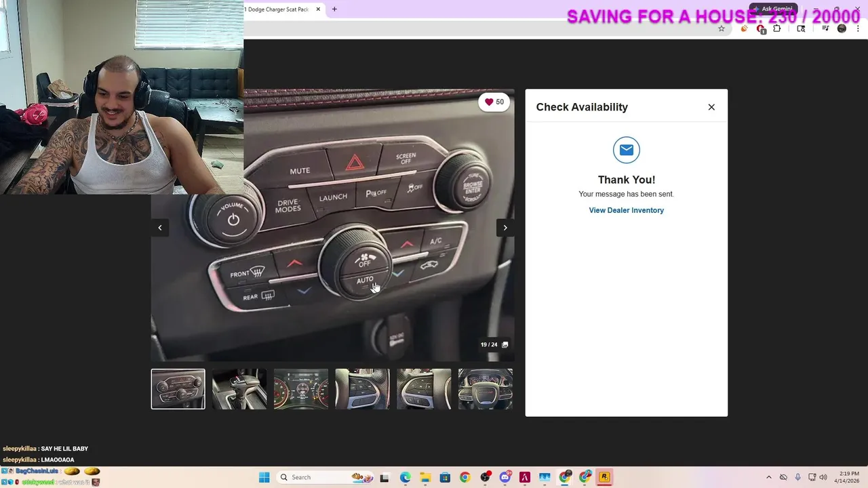The height and width of the screenshot is (488, 868).
Task: Open Chrome media controls icon
Action: click(x=825, y=28)
